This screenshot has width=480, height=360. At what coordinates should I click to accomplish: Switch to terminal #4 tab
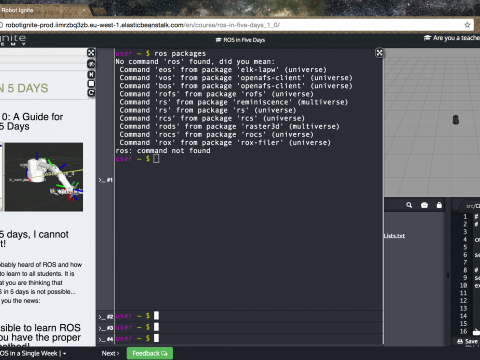click(106, 339)
